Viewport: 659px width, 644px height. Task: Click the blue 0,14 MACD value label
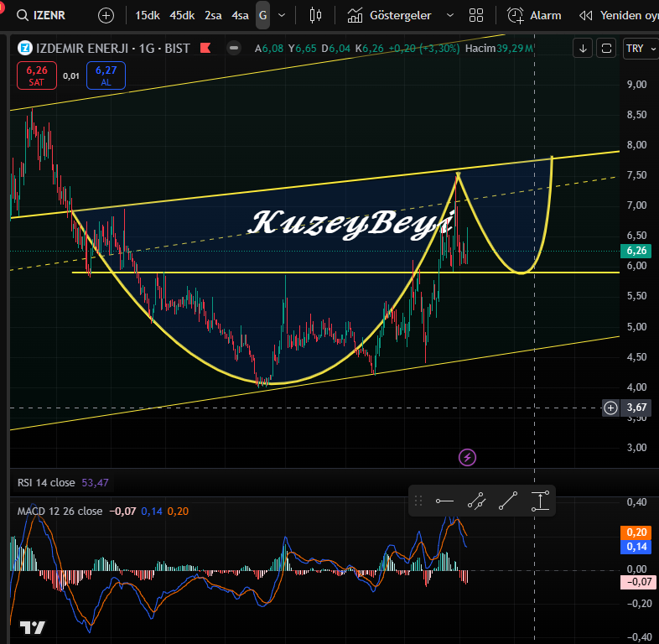[636, 547]
